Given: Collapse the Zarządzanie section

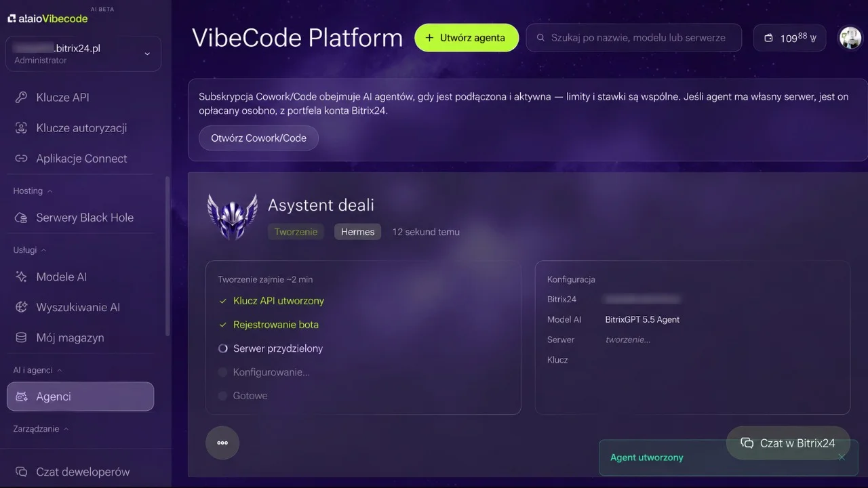Looking at the screenshot, I should 41,429.
